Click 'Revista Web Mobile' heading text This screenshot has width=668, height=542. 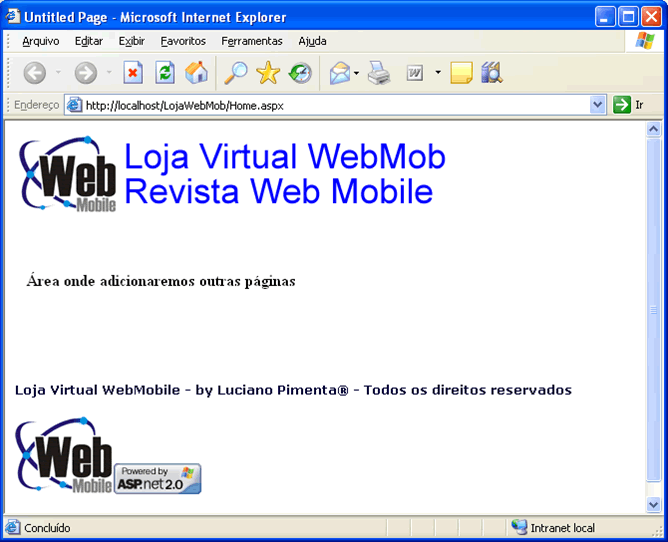(279, 191)
